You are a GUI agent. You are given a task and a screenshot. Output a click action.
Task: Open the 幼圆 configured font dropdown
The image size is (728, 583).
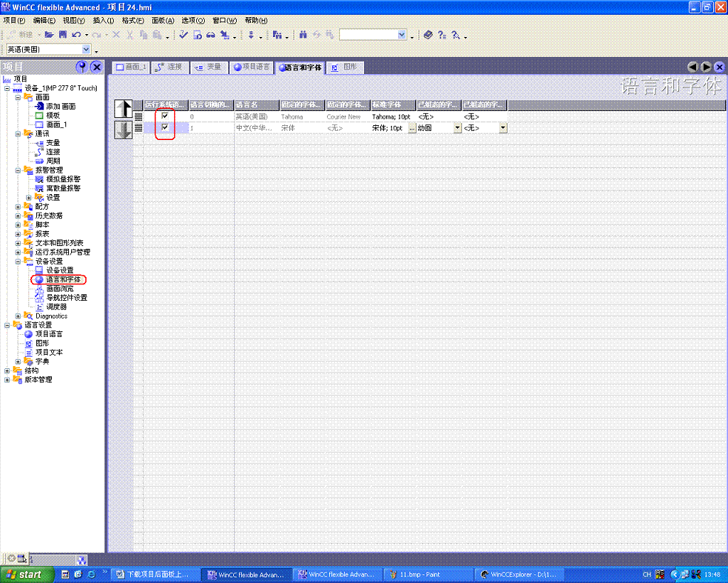[x=457, y=128]
